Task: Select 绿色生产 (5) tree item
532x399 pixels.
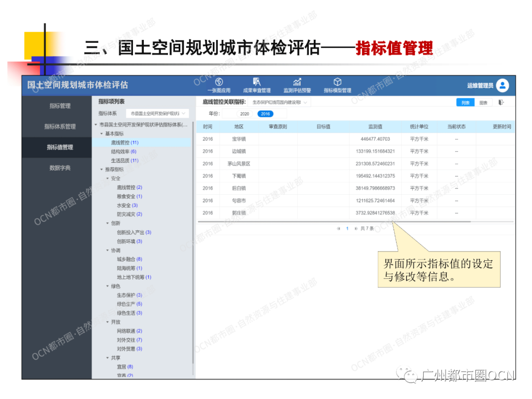Action: click(129, 304)
